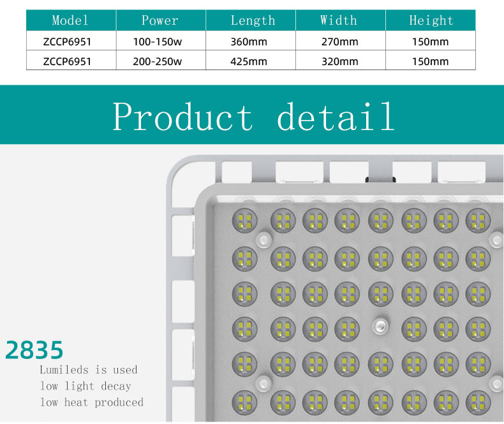Click the LED floodlight panel photo
The height and width of the screenshot is (424, 504).
[335, 288]
